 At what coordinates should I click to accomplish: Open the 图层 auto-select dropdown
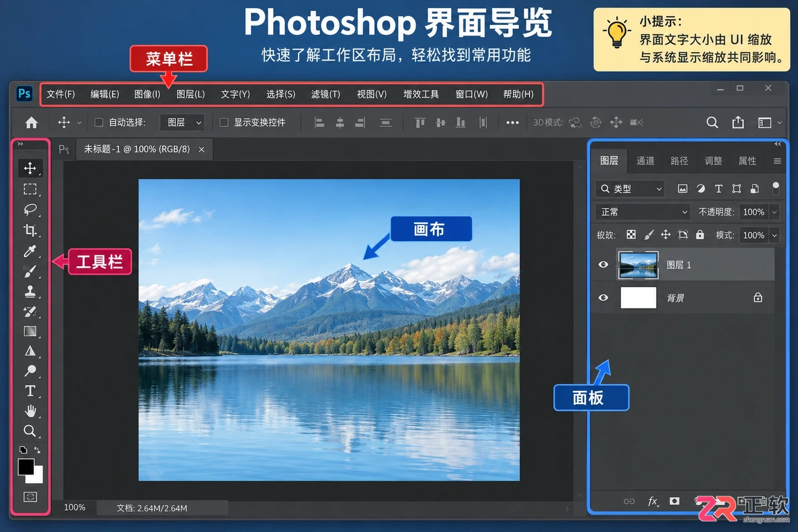[x=182, y=122]
